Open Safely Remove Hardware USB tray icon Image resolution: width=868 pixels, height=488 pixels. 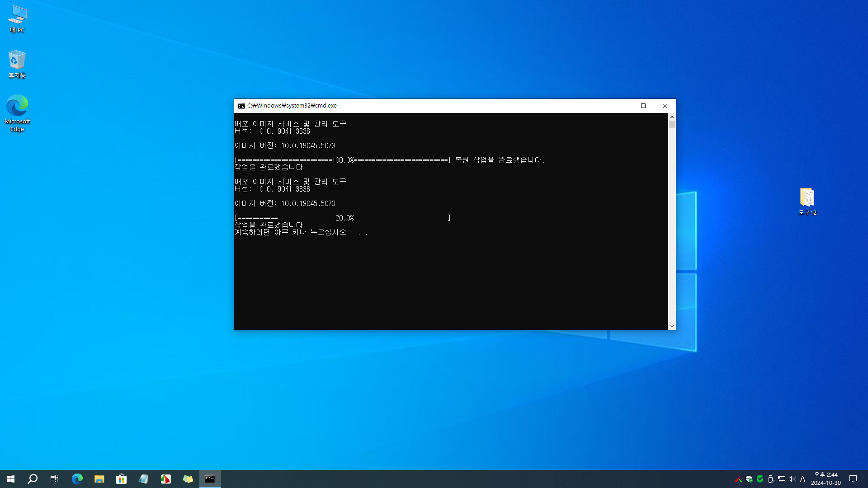point(771,479)
